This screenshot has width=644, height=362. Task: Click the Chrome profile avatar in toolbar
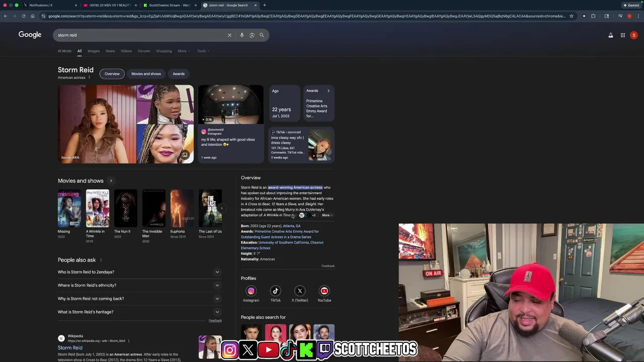coord(629,16)
